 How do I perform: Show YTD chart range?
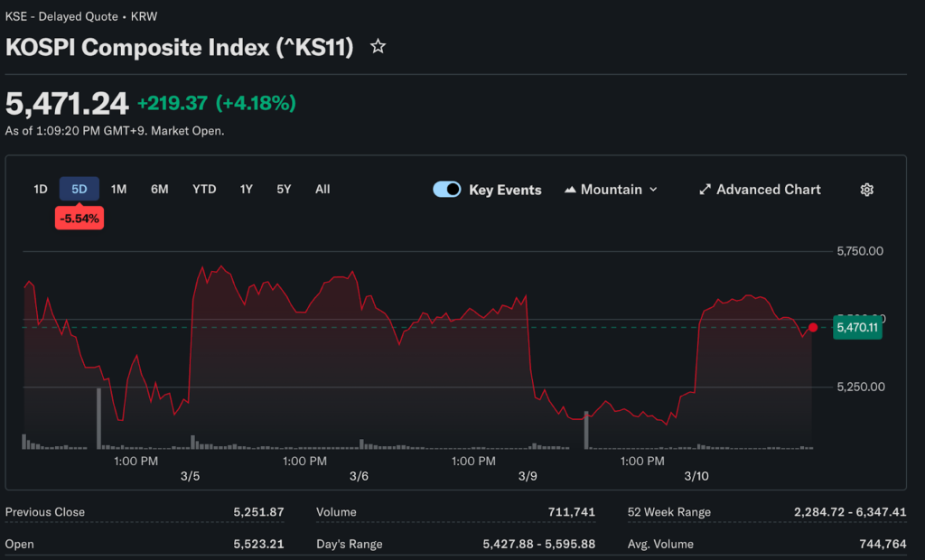pyautogui.click(x=204, y=189)
